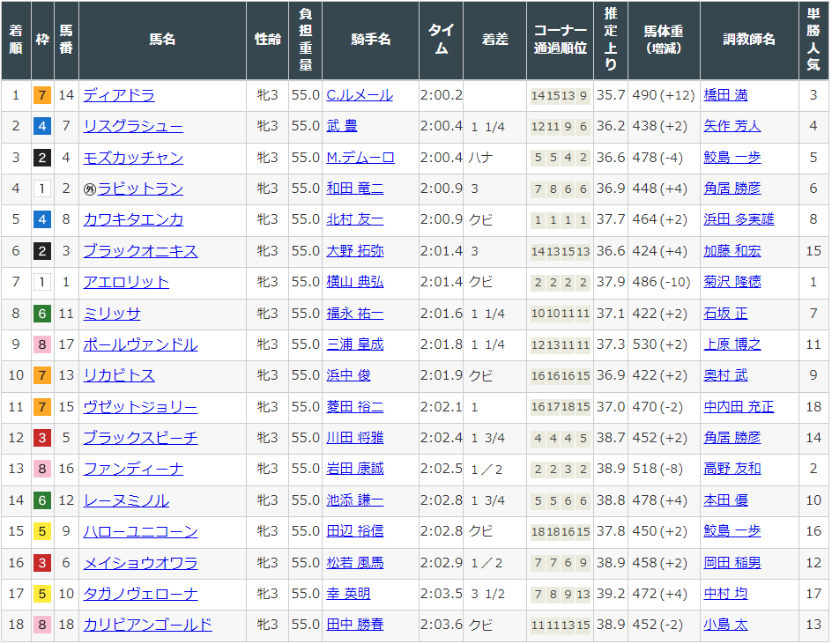Click the コーナー通過順位 column header

point(560,40)
